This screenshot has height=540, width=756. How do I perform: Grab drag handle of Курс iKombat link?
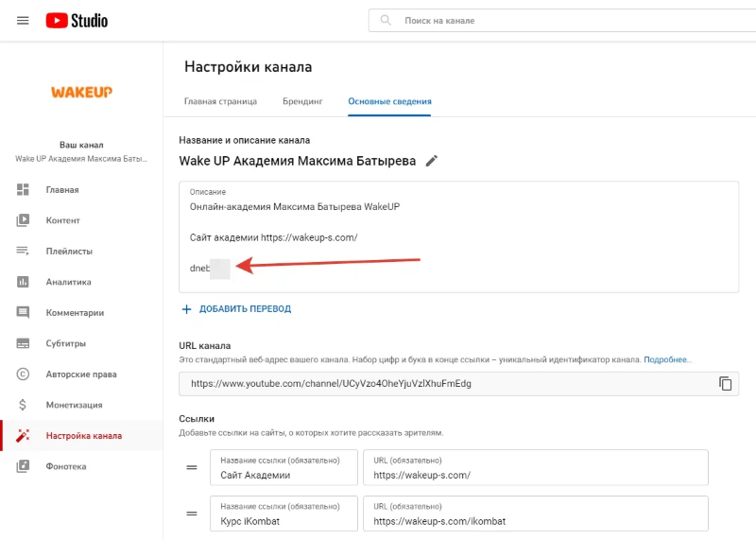pos(192,514)
